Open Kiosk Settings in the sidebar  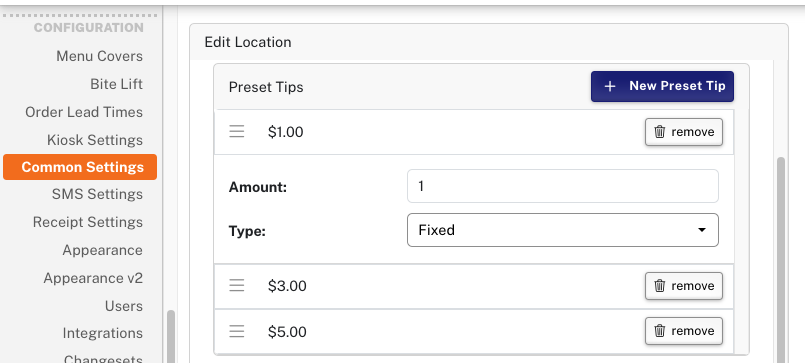coord(95,140)
